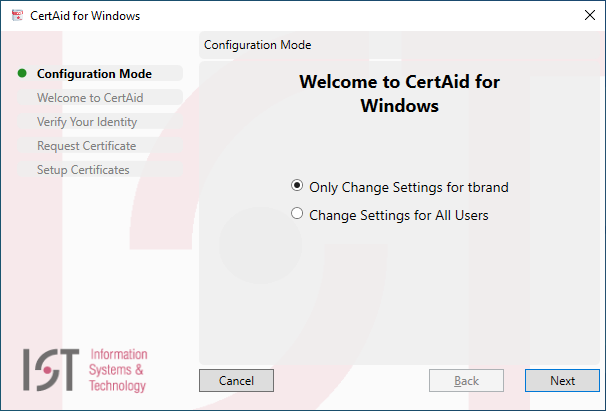The height and width of the screenshot is (411, 606).
Task: Click the CertAid for Windows window title
Action: point(85,16)
